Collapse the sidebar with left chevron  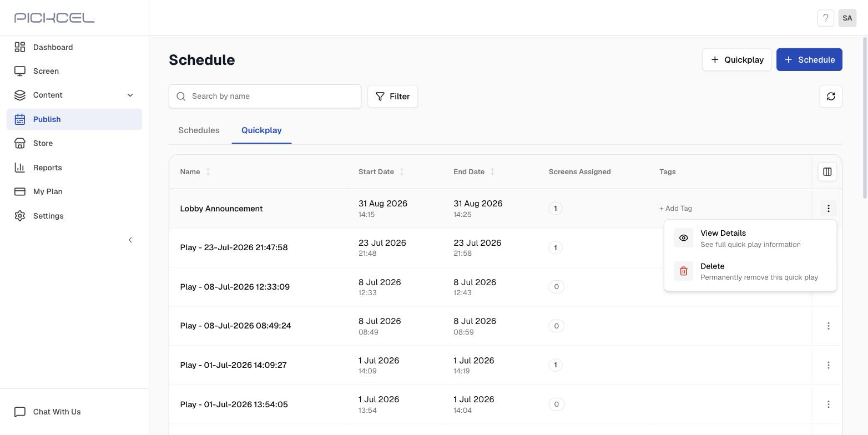[130, 240]
